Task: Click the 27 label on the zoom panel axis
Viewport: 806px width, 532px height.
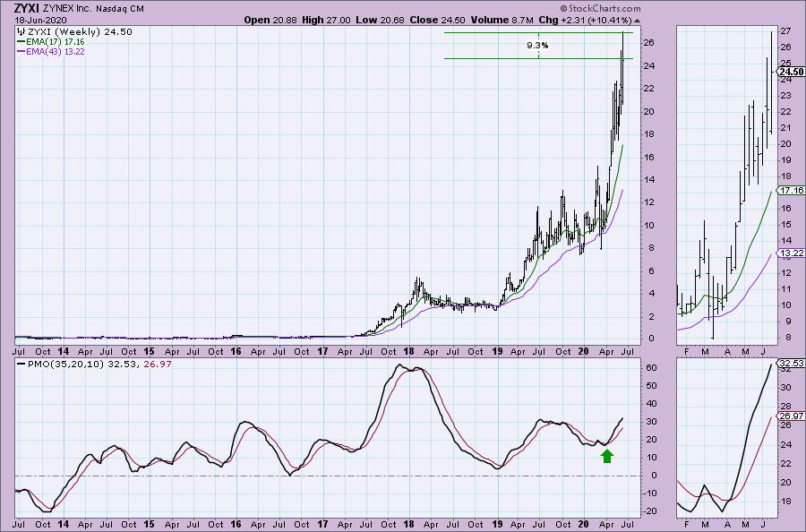Action: [x=785, y=30]
